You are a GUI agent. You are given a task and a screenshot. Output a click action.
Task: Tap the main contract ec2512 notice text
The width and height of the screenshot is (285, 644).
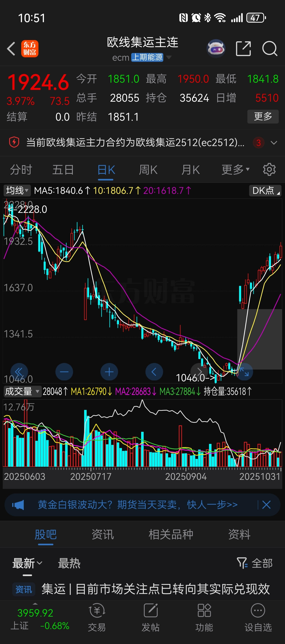pos(135,142)
